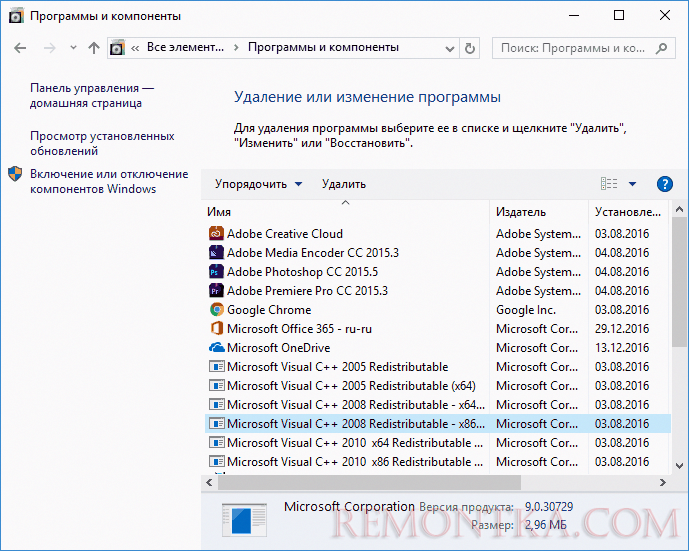Select Adobe Media Encoder CC 2015.3 name
The image size is (689, 551).
(x=313, y=252)
